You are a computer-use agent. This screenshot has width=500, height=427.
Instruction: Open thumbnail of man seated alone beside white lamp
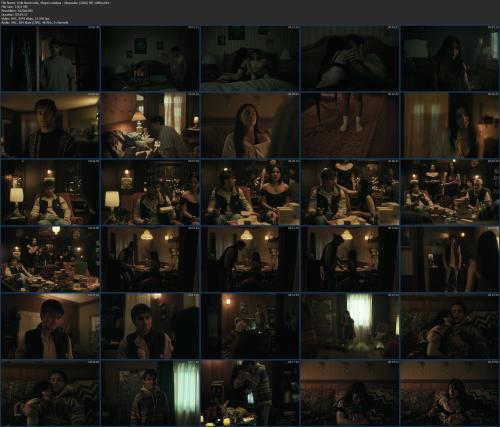click(50, 192)
